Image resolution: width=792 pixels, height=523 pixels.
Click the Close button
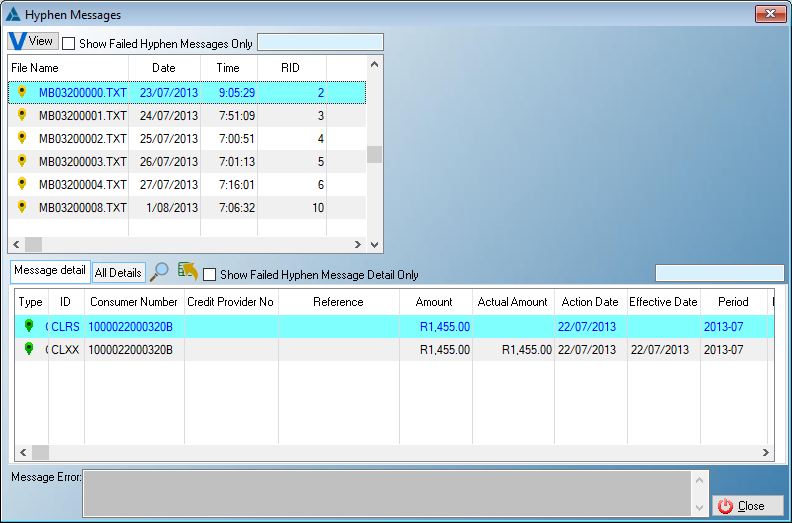point(741,506)
